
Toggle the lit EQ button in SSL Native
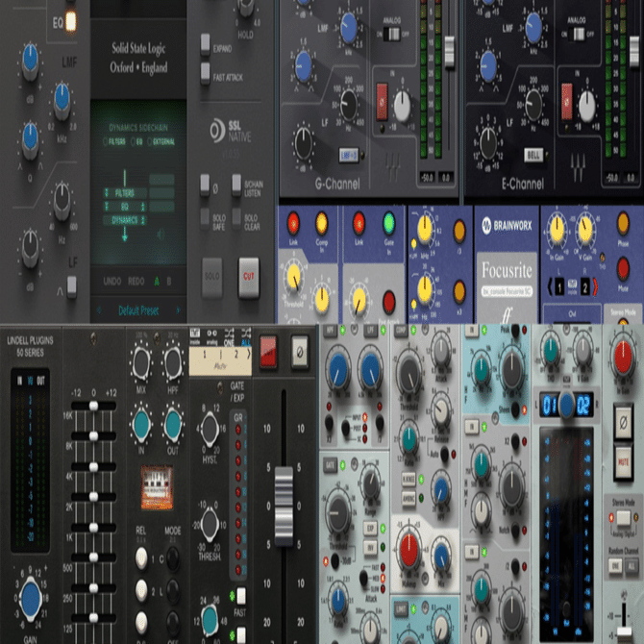(x=70, y=21)
